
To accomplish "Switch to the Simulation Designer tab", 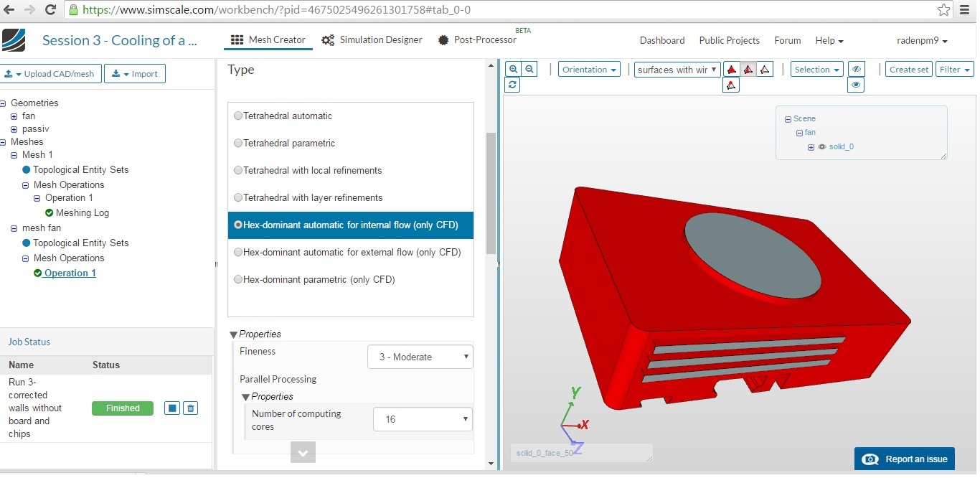I will pos(372,40).
